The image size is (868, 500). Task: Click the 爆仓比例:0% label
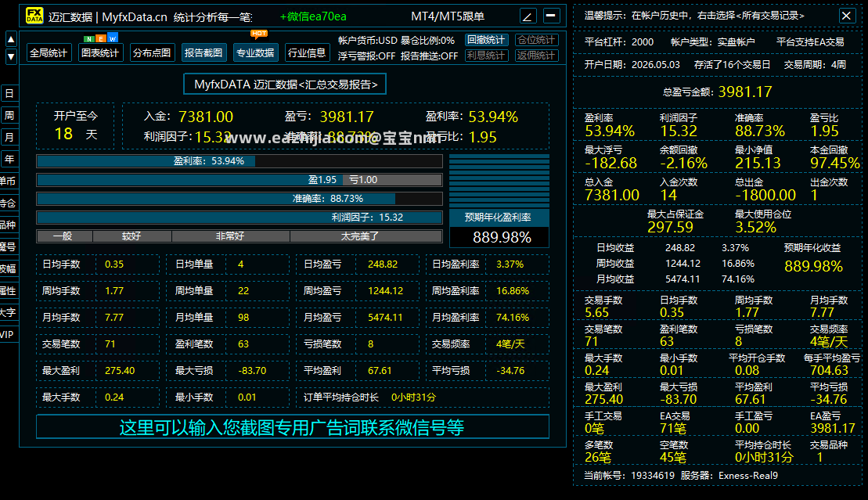pyautogui.click(x=427, y=41)
